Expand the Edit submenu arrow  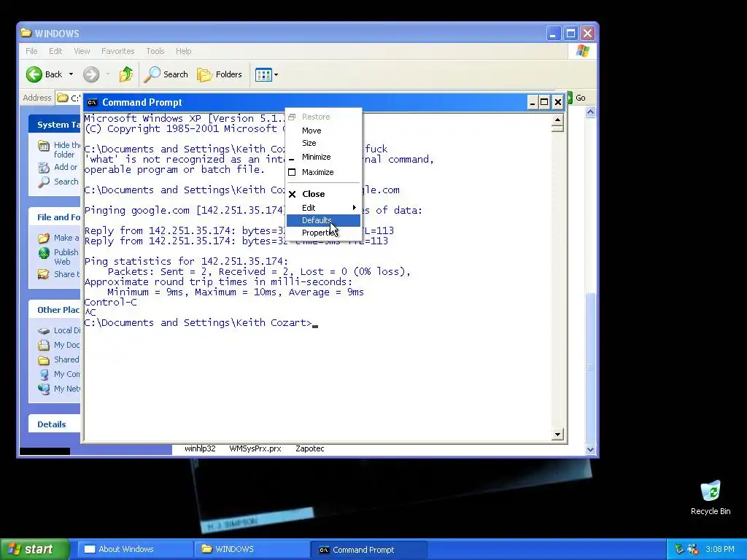click(x=354, y=208)
